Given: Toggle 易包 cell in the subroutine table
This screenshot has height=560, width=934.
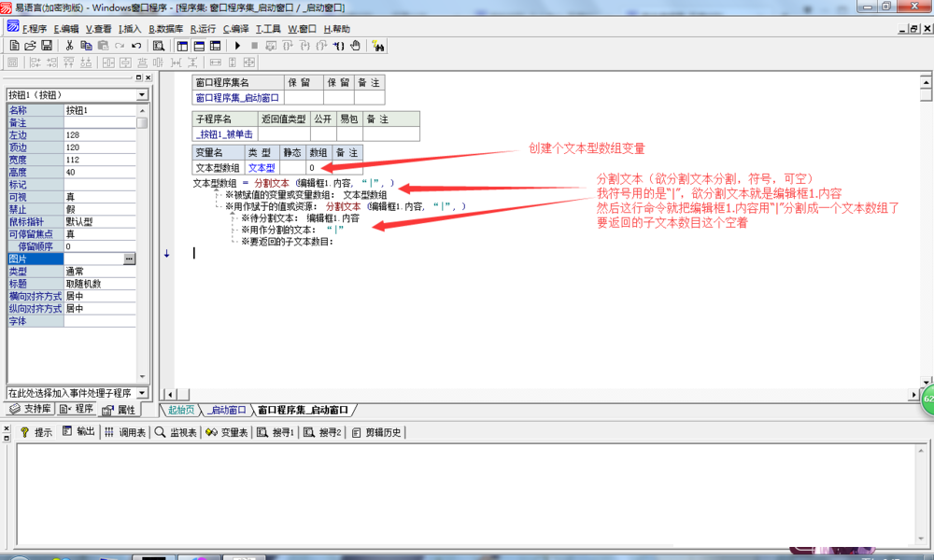Looking at the screenshot, I should tap(348, 133).
